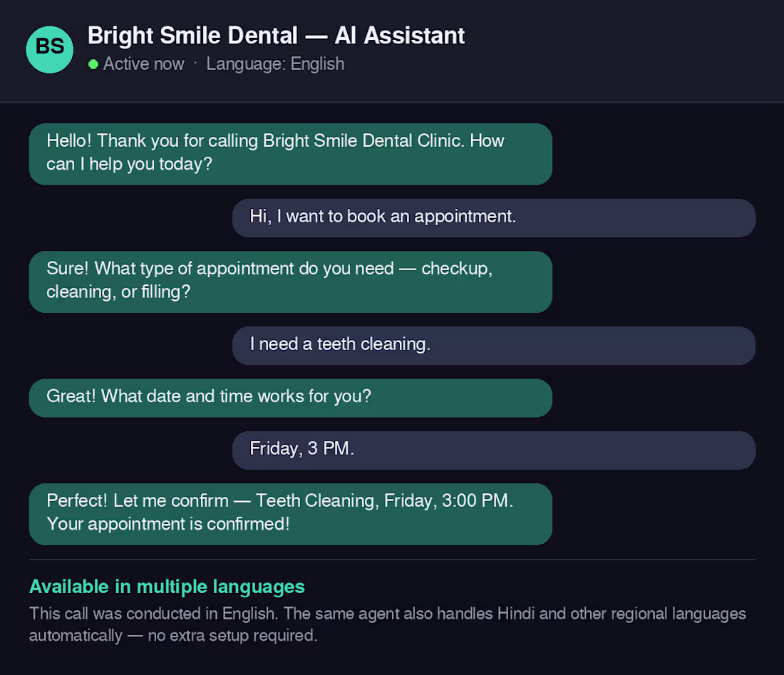Click the green Active now status dot
The height and width of the screenshot is (675, 784).
point(93,64)
